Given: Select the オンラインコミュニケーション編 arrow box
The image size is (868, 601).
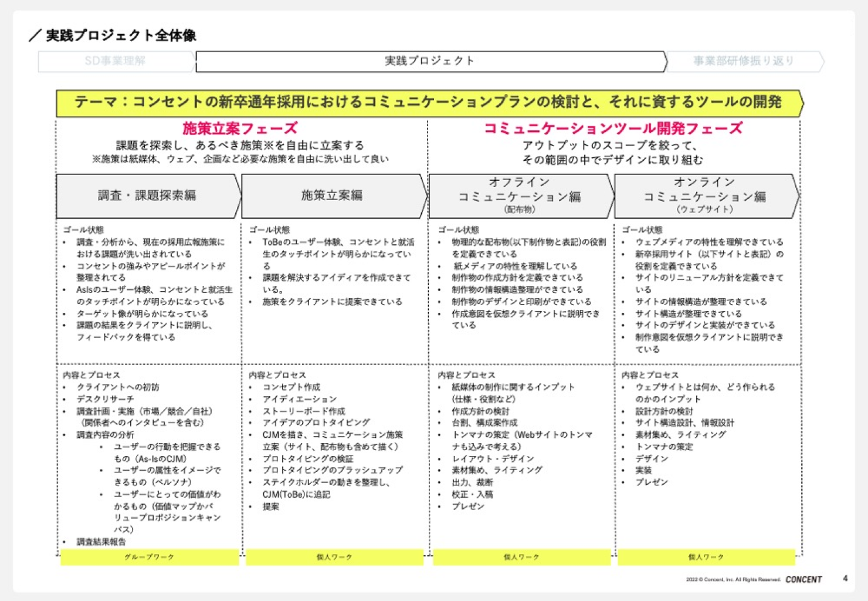Looking at the screenshot, I should pos(706,195).
